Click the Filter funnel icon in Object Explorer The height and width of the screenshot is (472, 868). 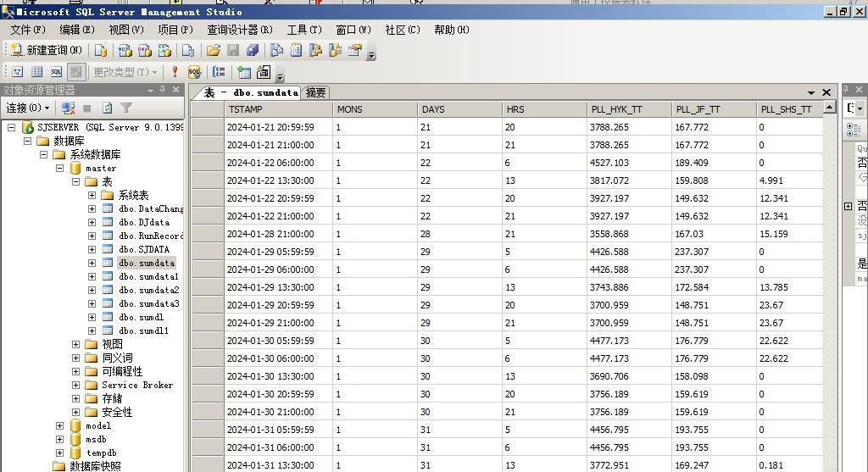click(126, 108)
